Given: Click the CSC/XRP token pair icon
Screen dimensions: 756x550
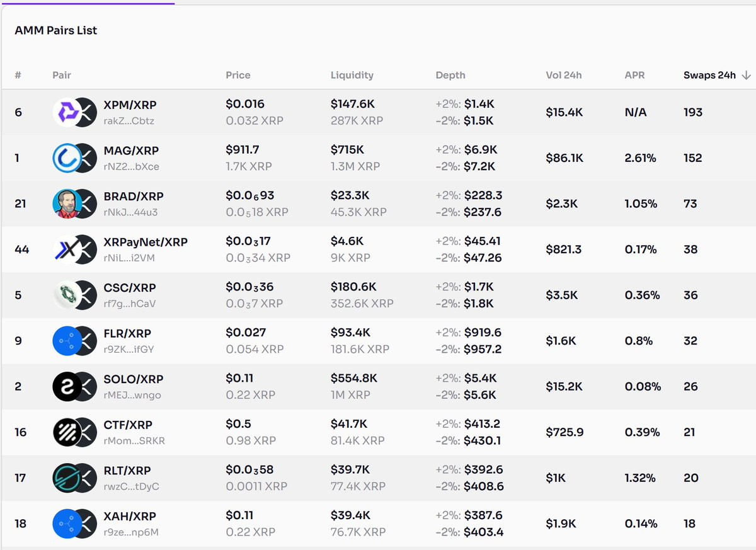Looking at the screenshot, I should pyautogui.click(x=74, y=295).
